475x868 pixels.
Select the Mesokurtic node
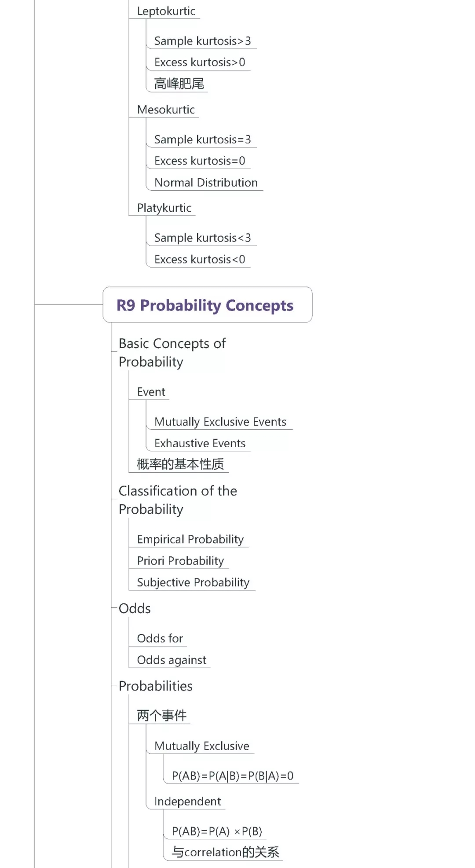[166, 110]
